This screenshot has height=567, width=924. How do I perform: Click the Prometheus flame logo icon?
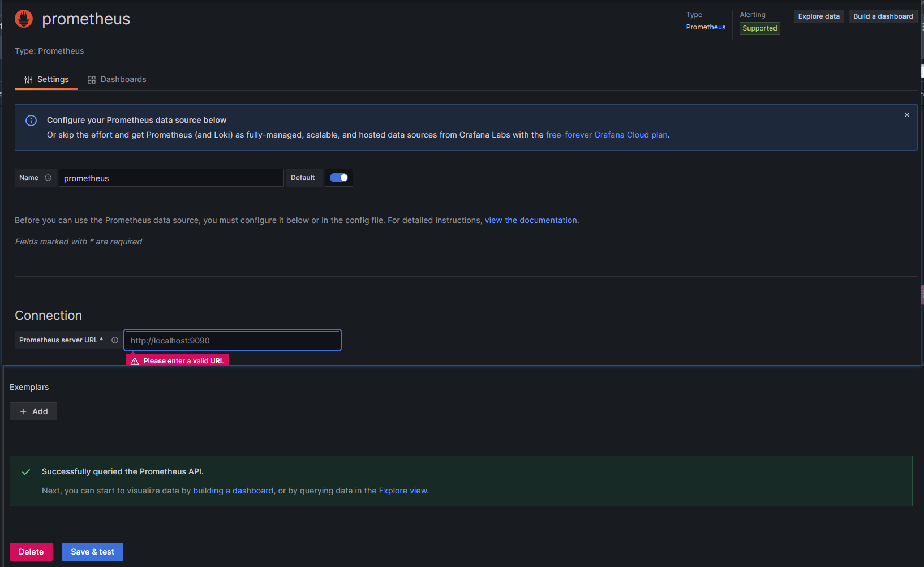point(24,19)
